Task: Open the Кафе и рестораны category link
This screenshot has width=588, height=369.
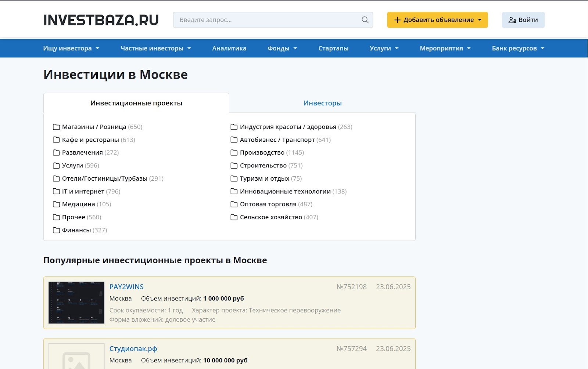Action: 90,140
